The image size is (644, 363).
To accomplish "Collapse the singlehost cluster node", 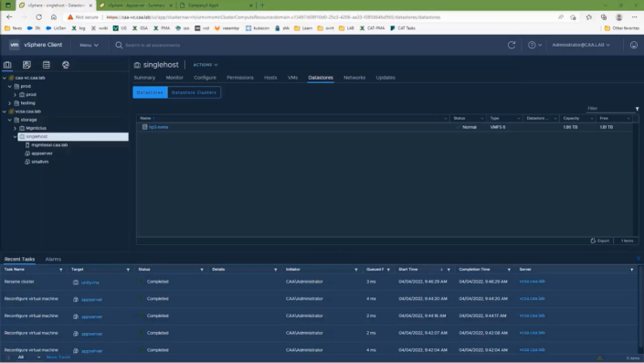I will click(16, 136).
